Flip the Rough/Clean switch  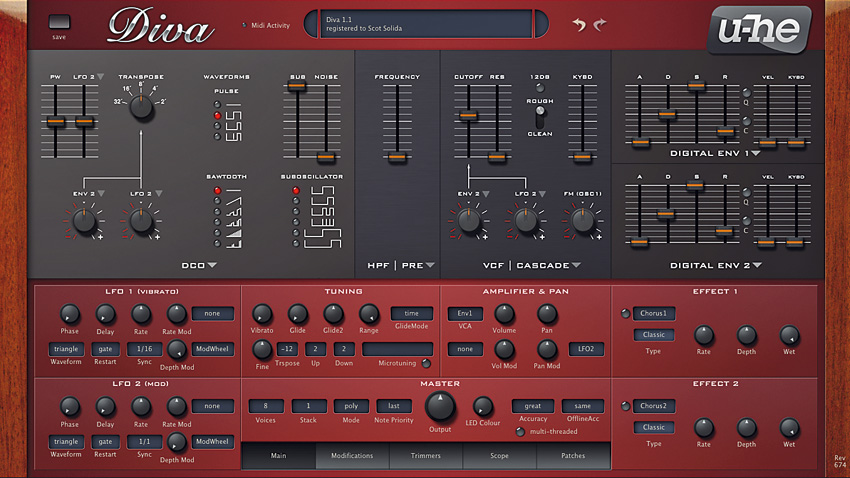pyautogui.click(x=540, y=118)
